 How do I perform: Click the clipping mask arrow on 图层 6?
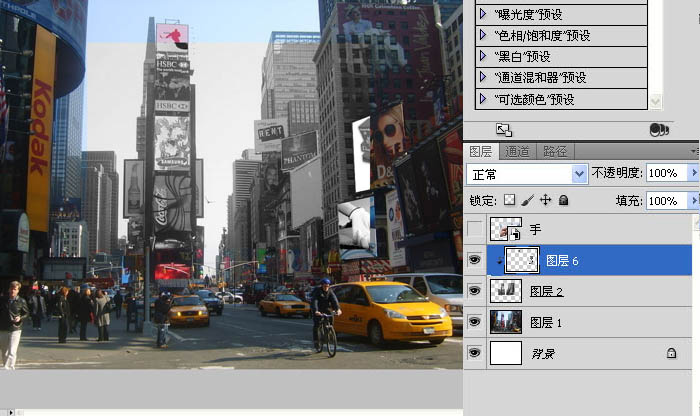point(500,262)
